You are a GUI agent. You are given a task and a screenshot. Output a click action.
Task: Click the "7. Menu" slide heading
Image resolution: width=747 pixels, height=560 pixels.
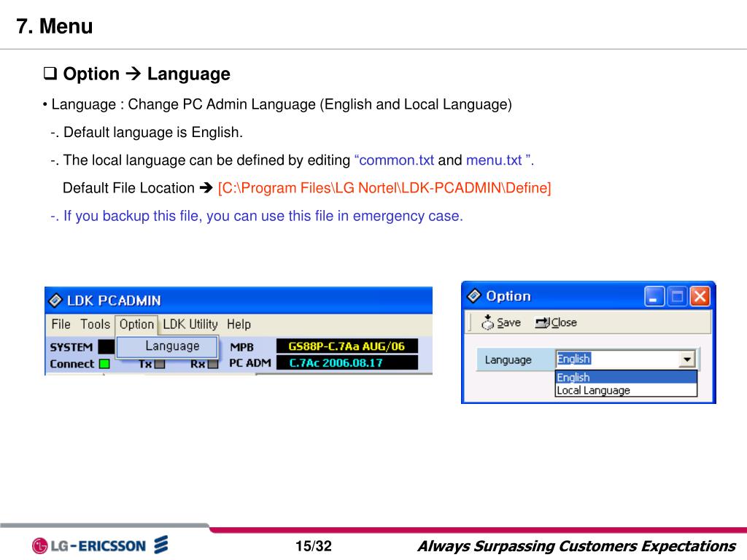54,26
